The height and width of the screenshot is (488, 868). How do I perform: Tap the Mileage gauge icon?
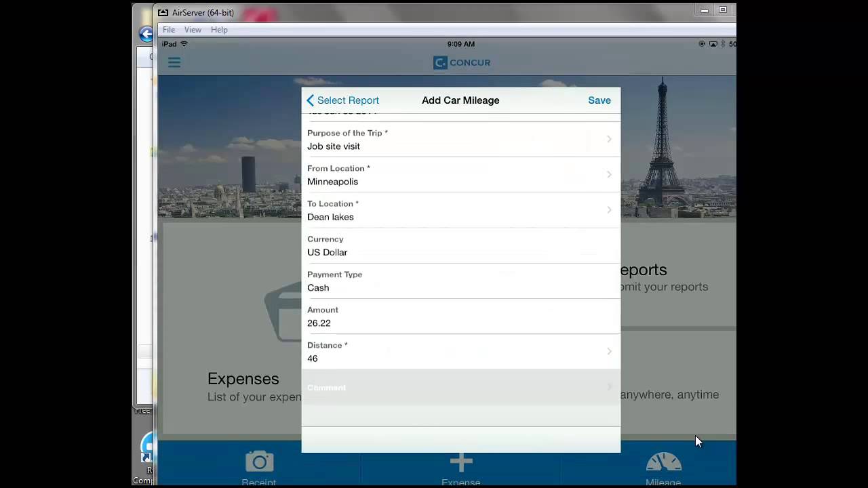coord(664,462)
